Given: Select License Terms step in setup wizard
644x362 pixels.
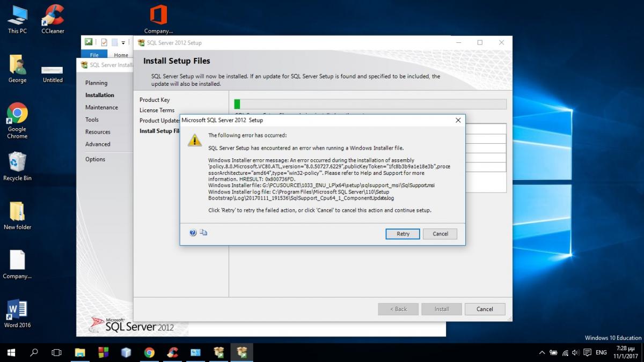Looking at the screenshot, I should [x=157, y=110].
